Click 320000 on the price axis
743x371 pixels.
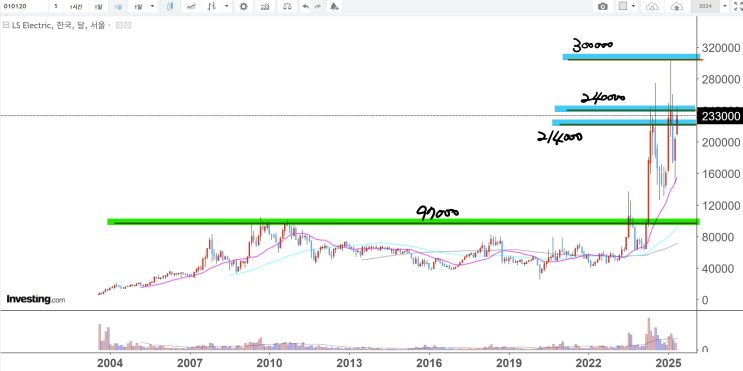click(720, 47)
